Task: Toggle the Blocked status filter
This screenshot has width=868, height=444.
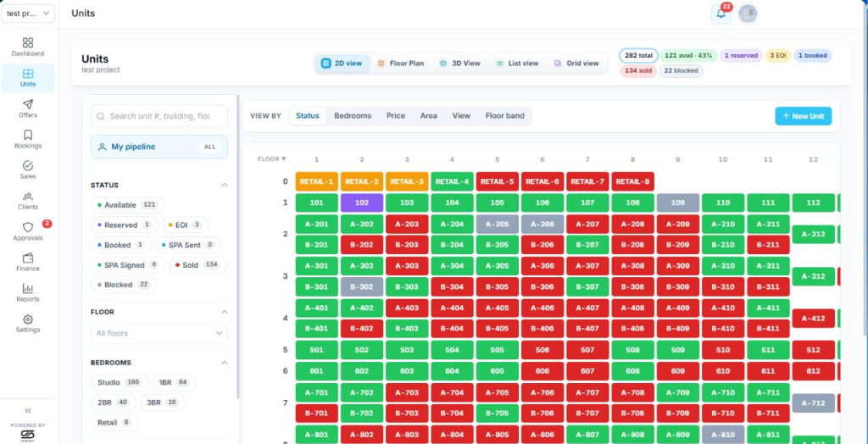Action: tap(124, 285)
